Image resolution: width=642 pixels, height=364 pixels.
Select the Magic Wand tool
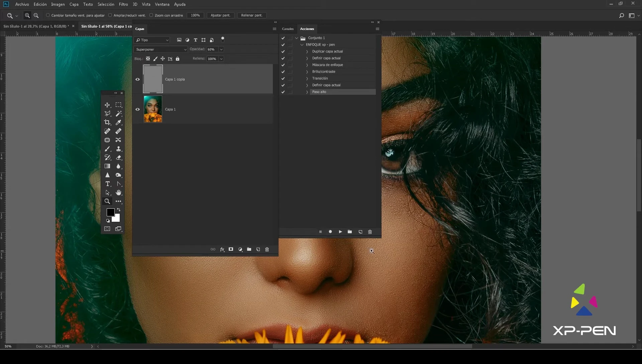[x=118, y=114]
